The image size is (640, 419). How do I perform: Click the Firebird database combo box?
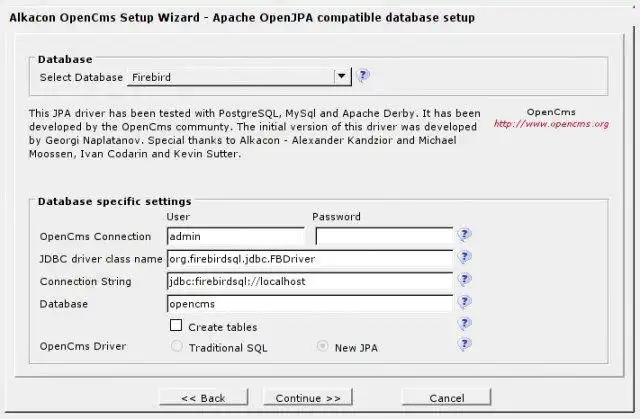tap(230, 76)
